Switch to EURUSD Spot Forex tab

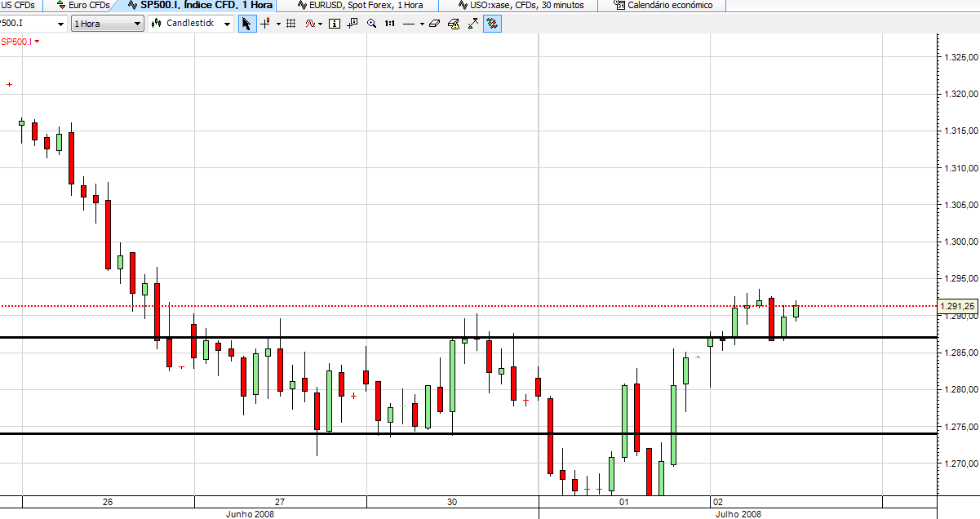coord(360,5)
